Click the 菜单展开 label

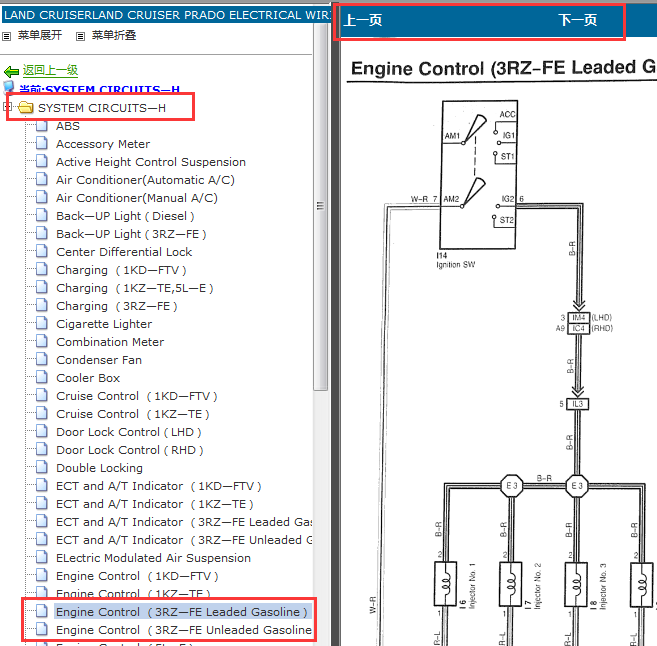40,35
